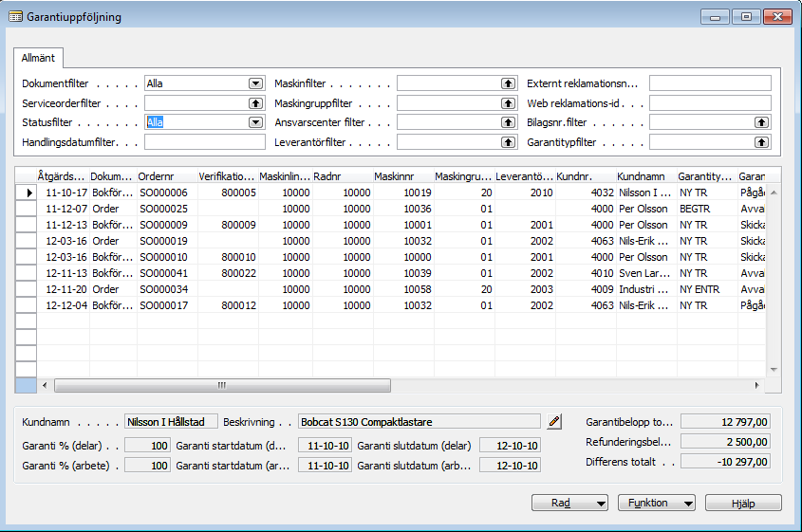
Task: Click the Leverantörfilter lookup arrow
Action: [x=508, y=142]
